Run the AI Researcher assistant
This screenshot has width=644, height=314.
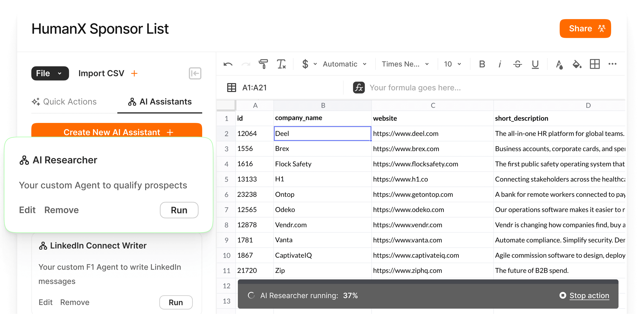[179, 210]
